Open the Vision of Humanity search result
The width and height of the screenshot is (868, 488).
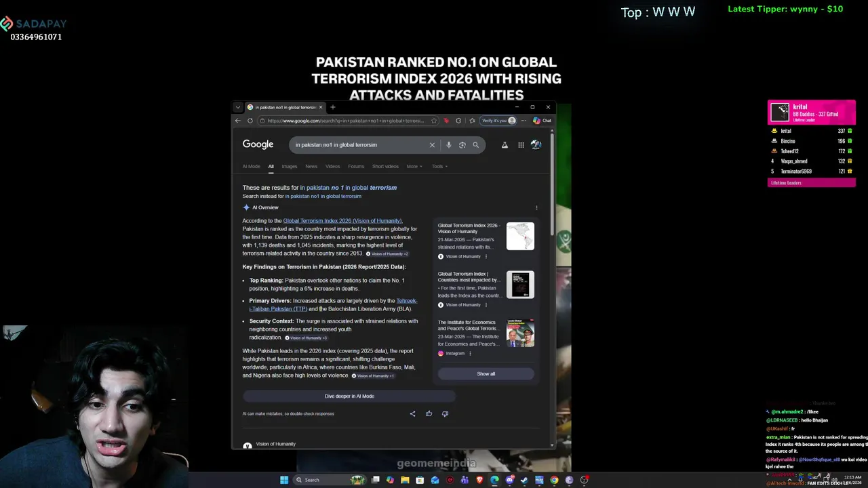pos(275,444)
